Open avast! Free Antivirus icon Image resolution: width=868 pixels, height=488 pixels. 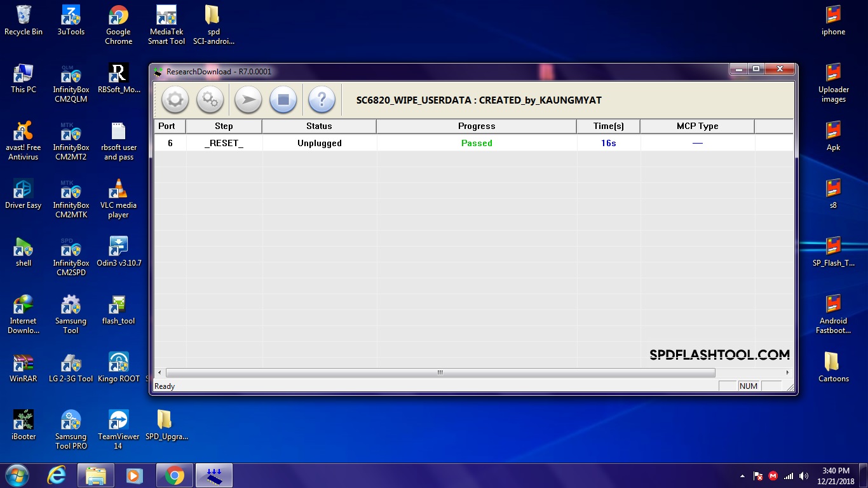click(24, 140)
